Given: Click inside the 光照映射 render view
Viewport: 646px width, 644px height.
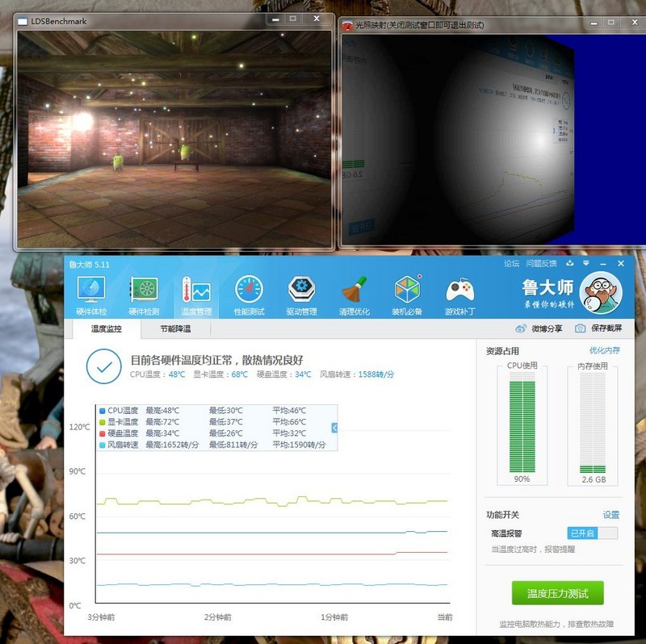Looking at the screenshot, I should tap(493, 140).
